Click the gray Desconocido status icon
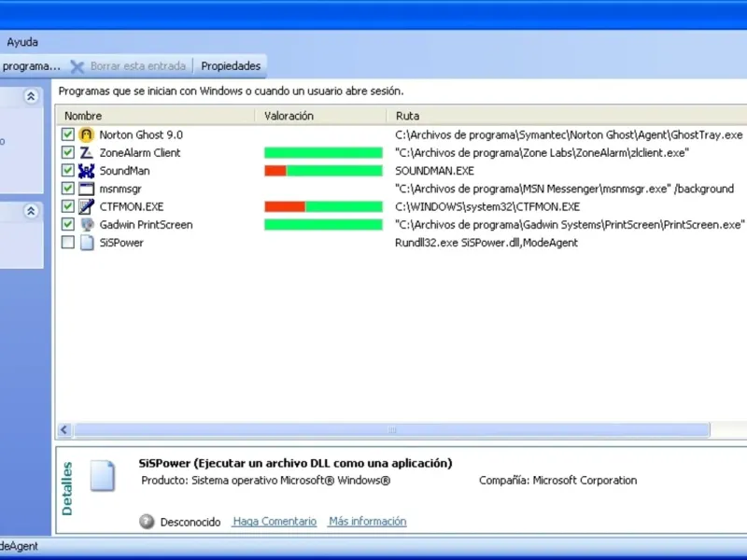 147,522
